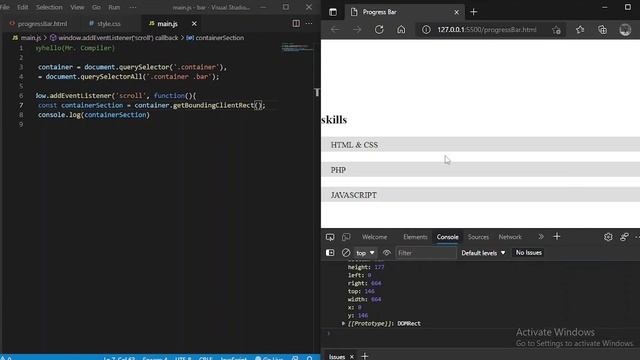Open the DevTools Sources tab
Viewport: 640px width, 360px height.
click(x=478, y=237)
